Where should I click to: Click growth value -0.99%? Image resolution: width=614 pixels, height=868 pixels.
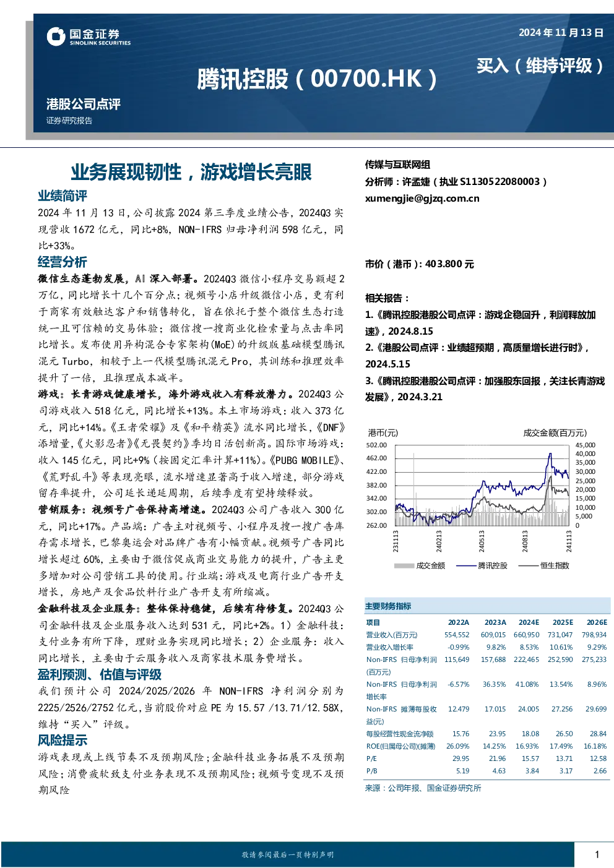[x=459, y=647]
